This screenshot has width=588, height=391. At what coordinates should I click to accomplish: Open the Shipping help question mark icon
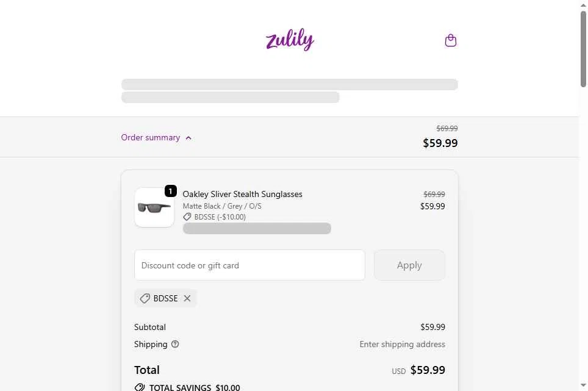[175, 344]
